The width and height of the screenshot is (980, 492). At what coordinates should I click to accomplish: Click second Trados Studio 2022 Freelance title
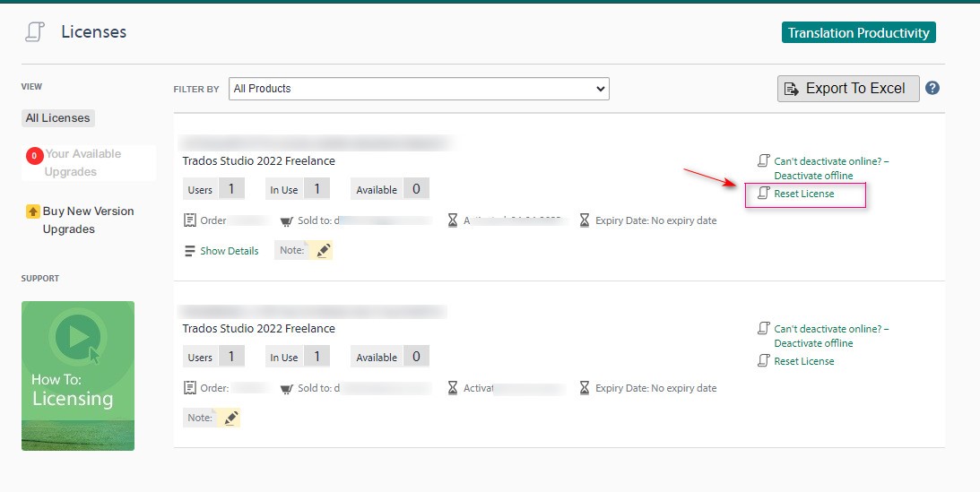(259, 328)
